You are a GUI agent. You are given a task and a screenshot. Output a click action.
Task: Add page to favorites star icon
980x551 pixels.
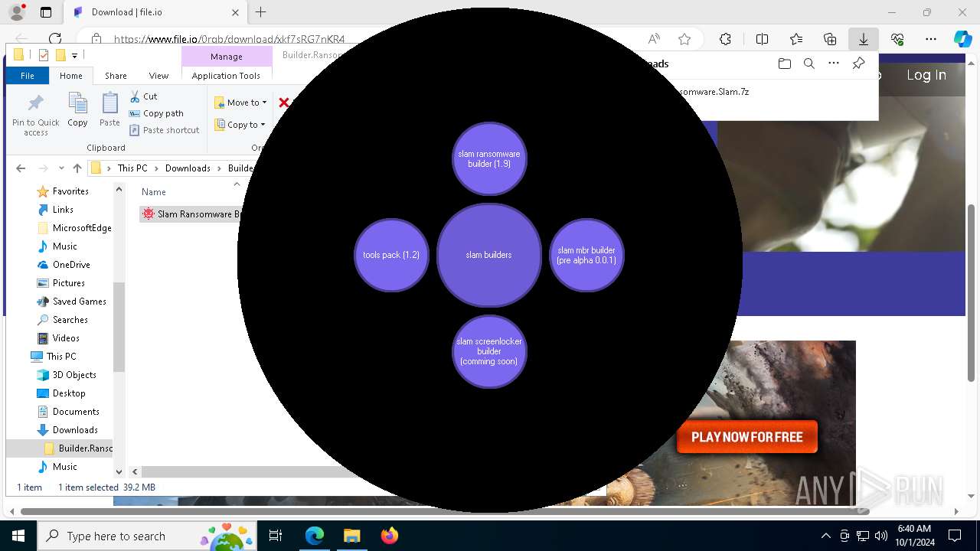[x=684, y=39]
